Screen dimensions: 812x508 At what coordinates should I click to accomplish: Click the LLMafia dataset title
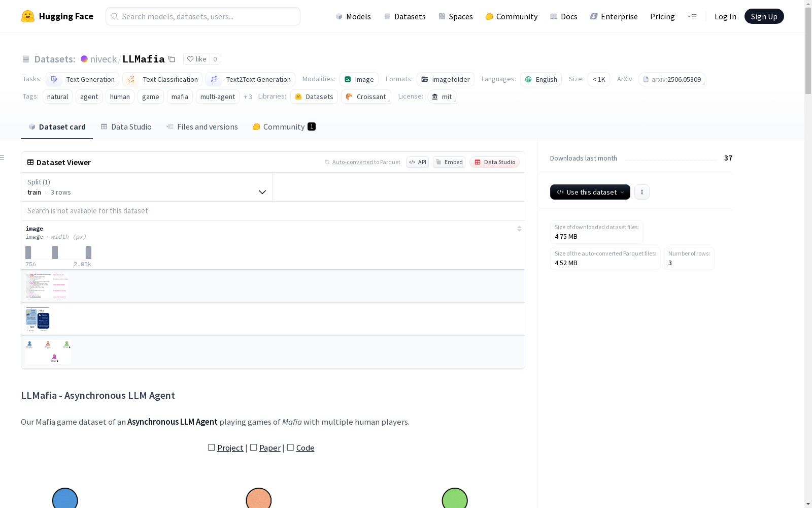click(x=144, y=59)
